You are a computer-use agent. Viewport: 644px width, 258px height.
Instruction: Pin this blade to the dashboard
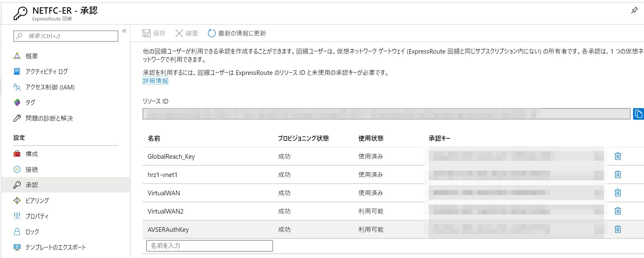click(634, 10)
